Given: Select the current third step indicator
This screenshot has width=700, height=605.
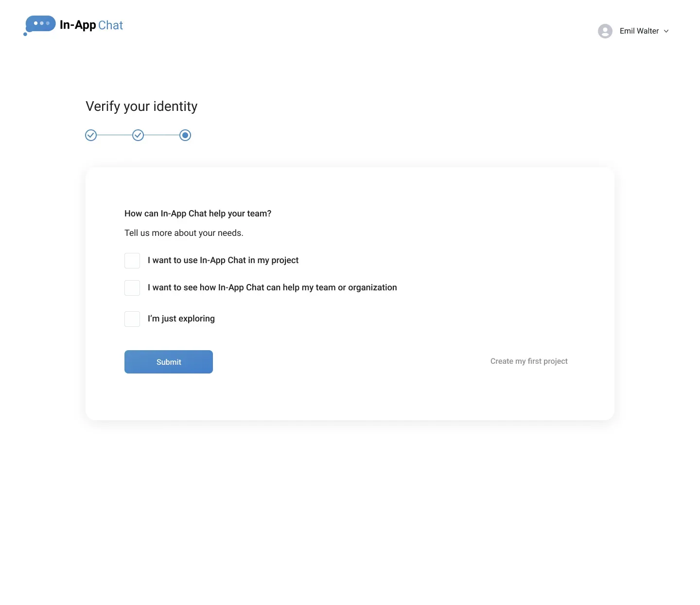Looking at the screenshot, I should (185, 135).
